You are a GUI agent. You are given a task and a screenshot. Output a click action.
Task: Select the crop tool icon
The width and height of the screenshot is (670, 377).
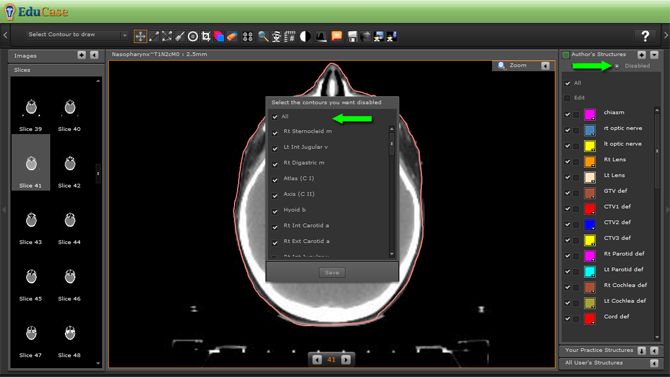click(206, 36)
